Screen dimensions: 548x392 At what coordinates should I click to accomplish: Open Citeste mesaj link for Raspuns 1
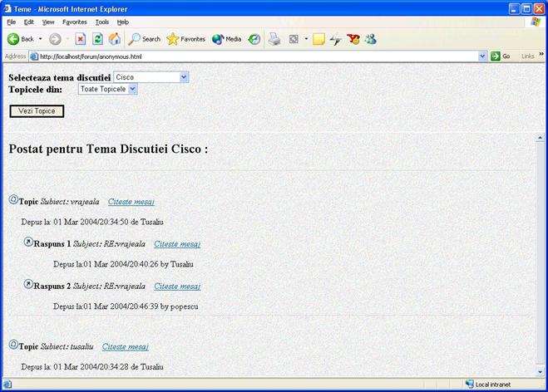[177, 244]
